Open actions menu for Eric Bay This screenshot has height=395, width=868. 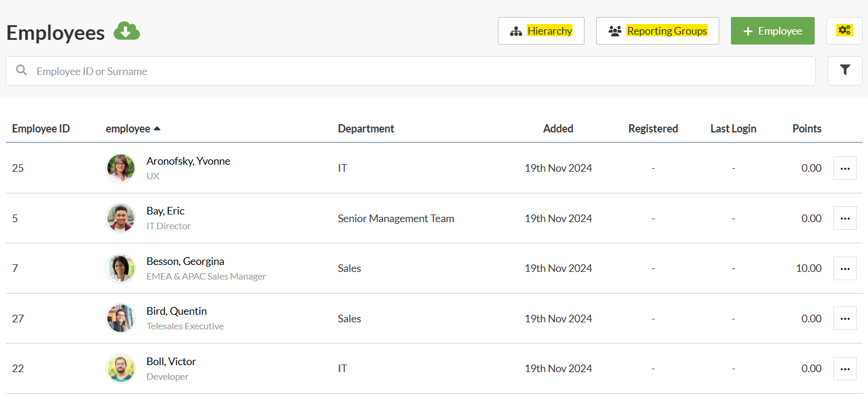point(845,218)
